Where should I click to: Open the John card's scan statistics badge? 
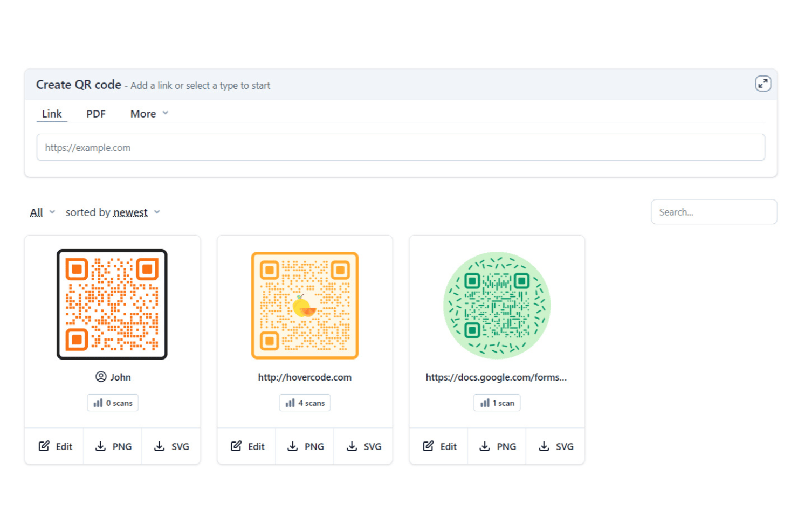pyautogui.click(x=113, y=403)
